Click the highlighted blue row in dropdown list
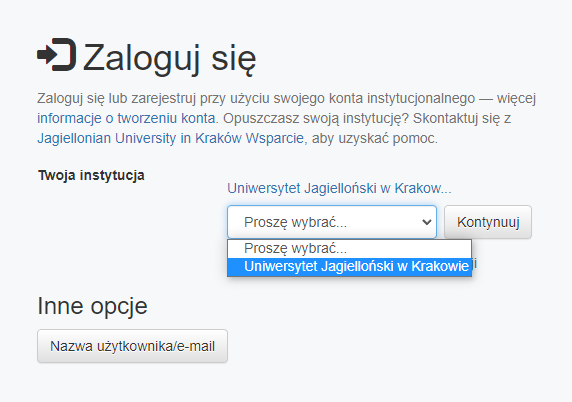Image resolution: width=572 pixels, height=402 pixels. tap(349, 267)
